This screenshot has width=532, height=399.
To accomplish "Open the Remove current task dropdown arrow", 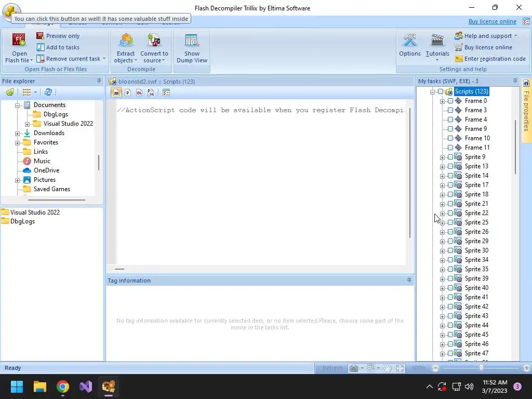I will 104,59.
